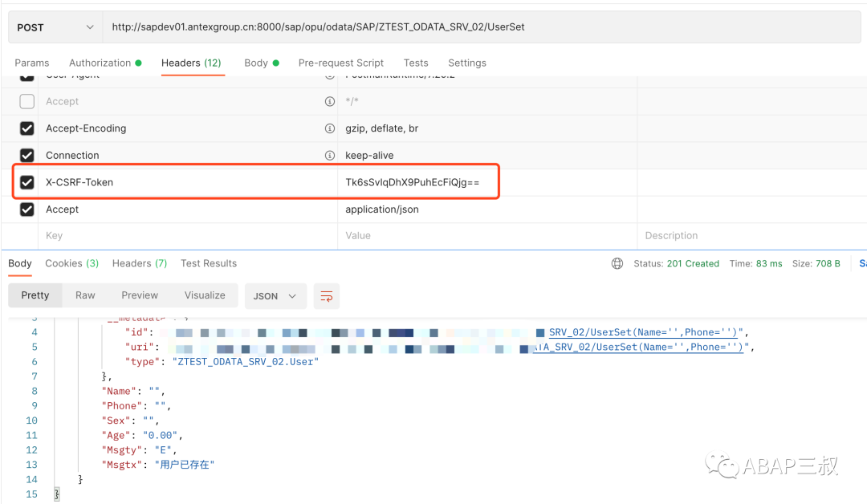Viewport: 867px width, 504px height.
Task: Click the "Msgty": "E" line
Action: 139,450
